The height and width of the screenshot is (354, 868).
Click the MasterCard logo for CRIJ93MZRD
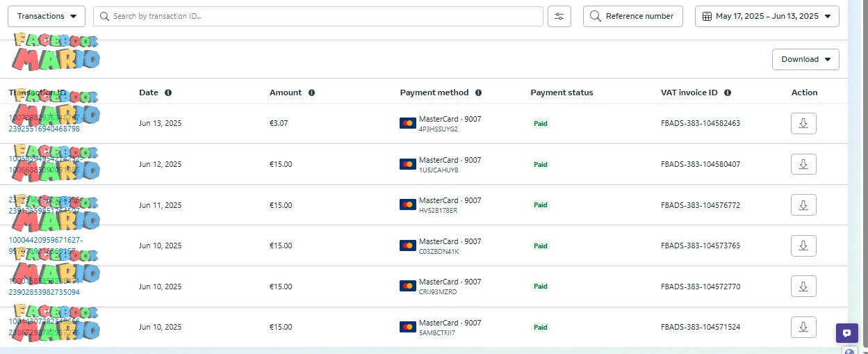click(x=408, y=286)
